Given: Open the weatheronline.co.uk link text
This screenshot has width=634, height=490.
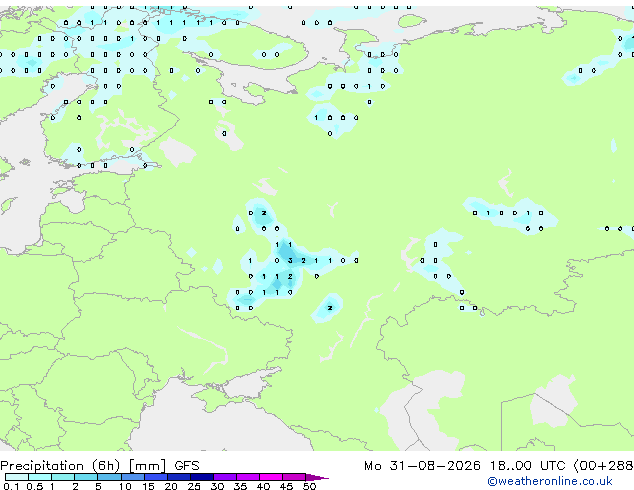Looking at the screenshot, I should click(550, 481).
